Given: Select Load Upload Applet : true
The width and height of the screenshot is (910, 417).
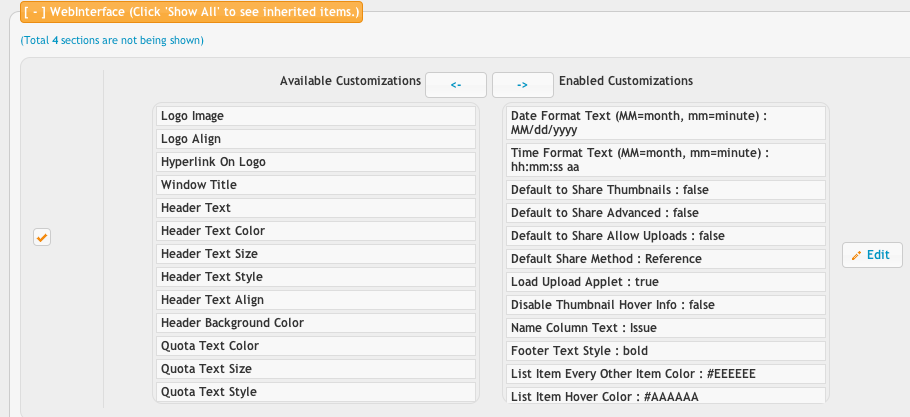Looking at the screenshot, I should (x=666, y=282).
